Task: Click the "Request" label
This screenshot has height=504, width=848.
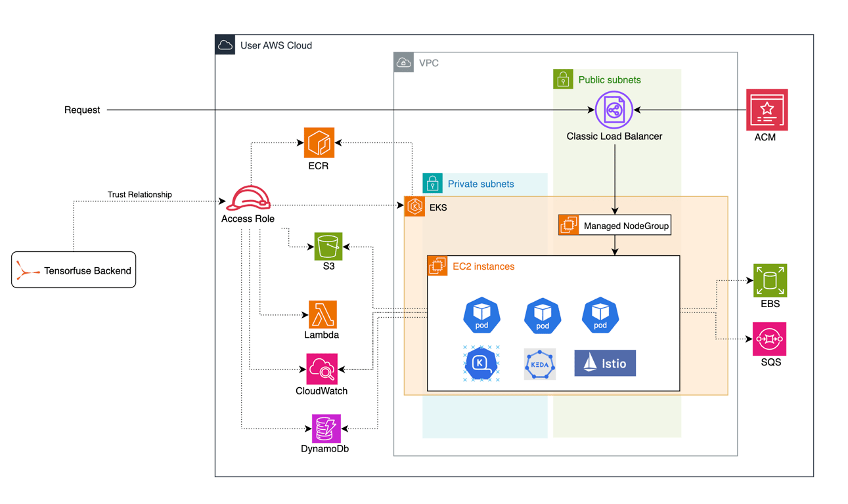Action: pyautogui.click(x=82, y=110)
